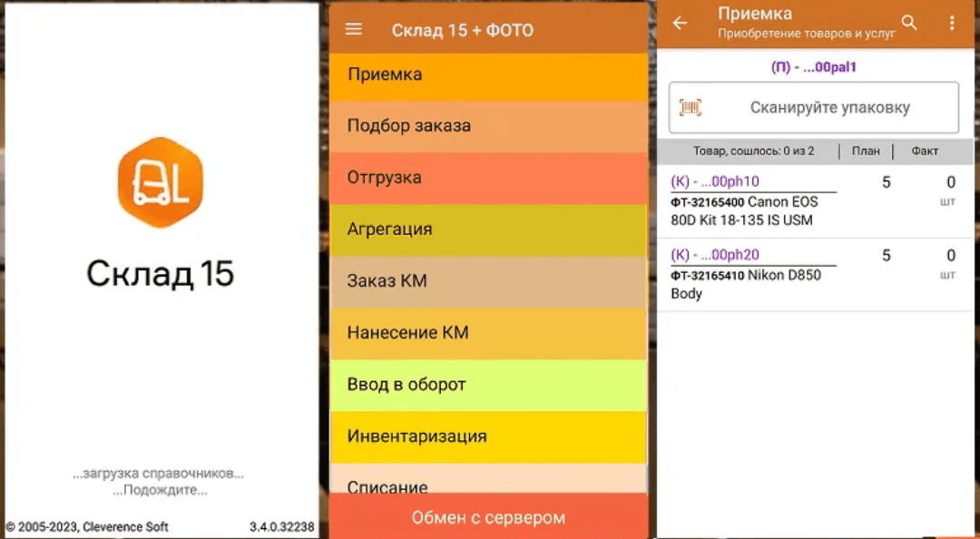Open the three-dot overflow menu
This screenshot has height=539, width=980.
[951, 23]
